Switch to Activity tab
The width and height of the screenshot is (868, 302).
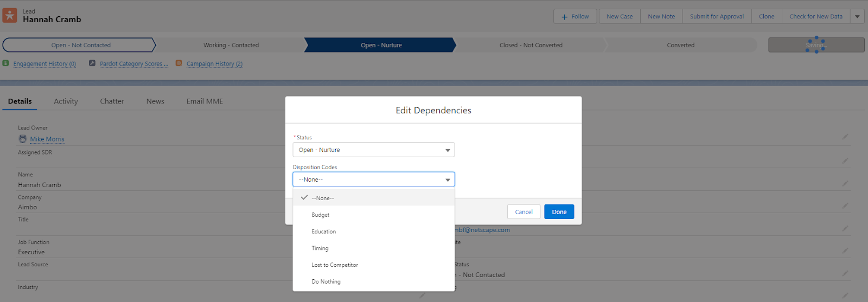(66, 101)
